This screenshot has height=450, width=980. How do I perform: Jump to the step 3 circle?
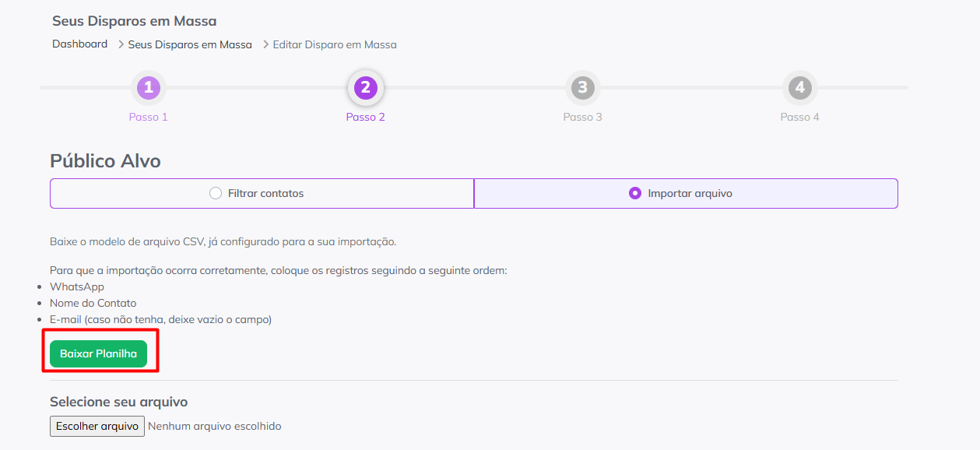582,88
